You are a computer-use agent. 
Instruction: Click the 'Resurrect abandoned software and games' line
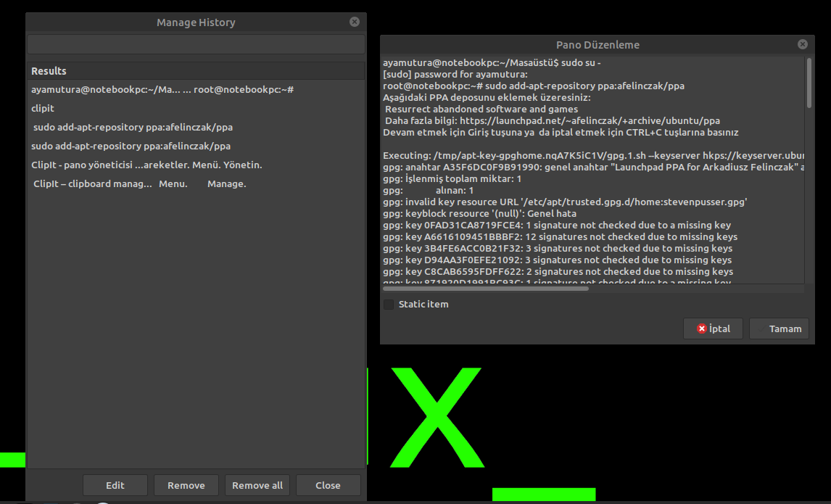click(481, 109)
